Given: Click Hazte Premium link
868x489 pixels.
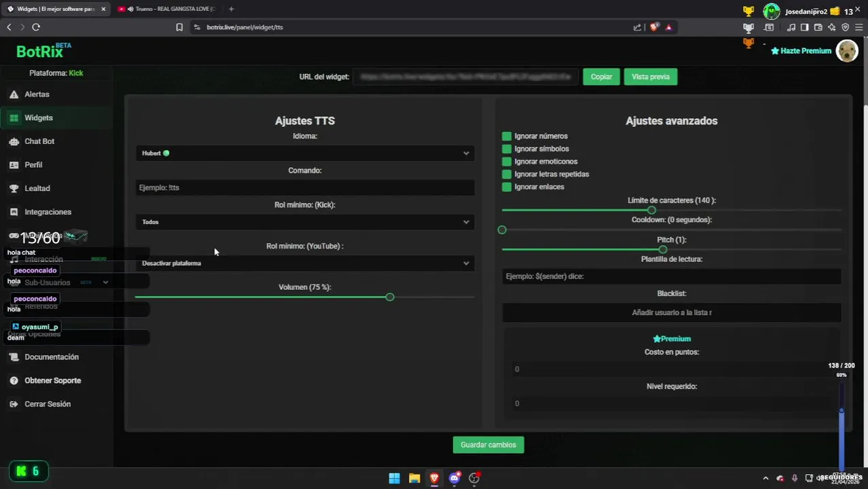Looking at the screenshot, I should pyautogui.click(x=801, y=51).
